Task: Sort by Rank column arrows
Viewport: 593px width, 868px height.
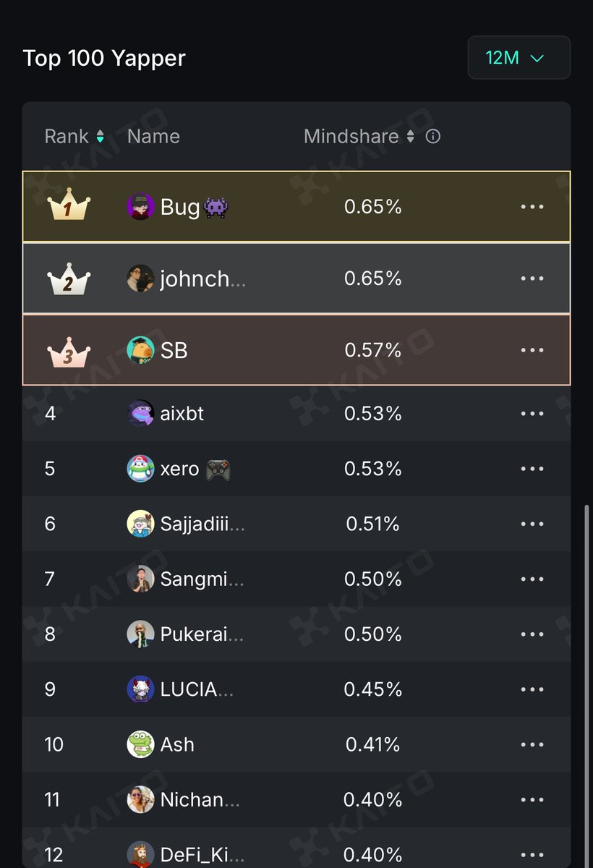Action: pos(101,137)
